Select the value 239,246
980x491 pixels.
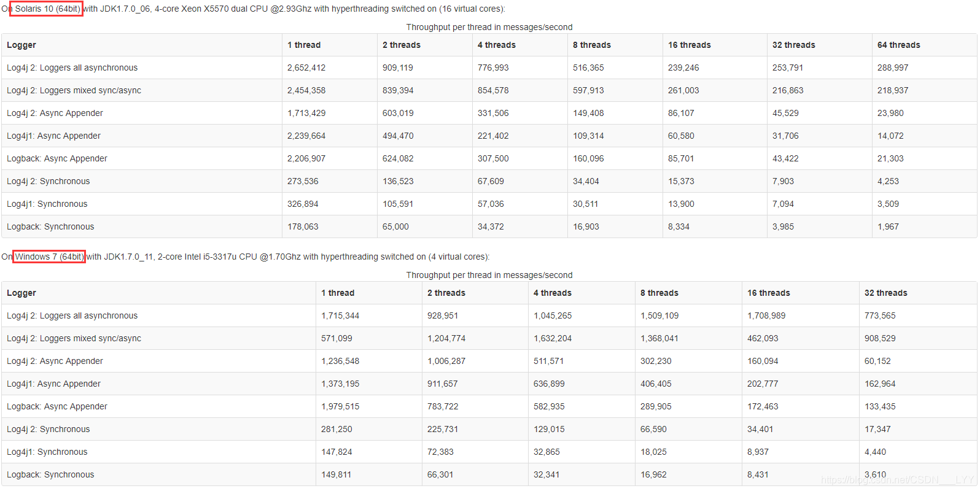pos(683,68)
